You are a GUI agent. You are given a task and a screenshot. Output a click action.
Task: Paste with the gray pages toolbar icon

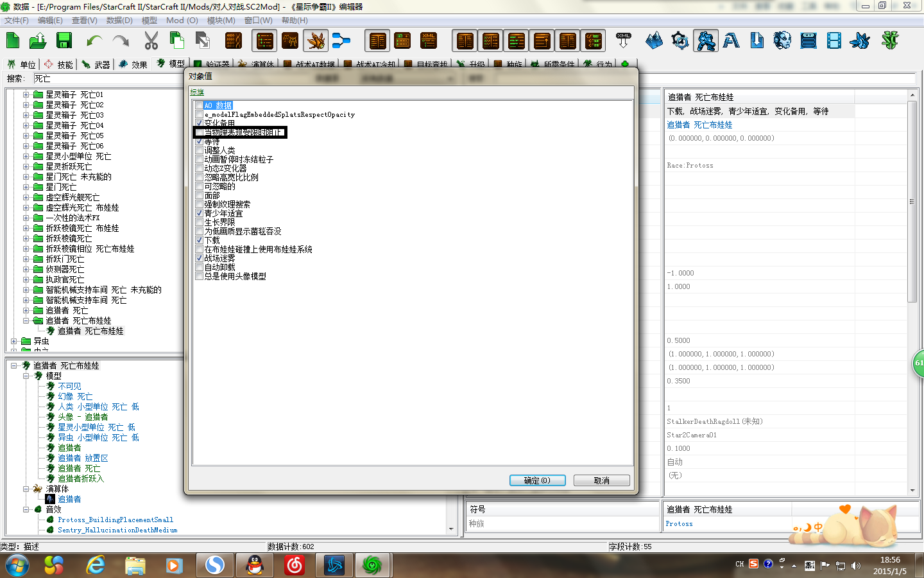[203, 40]
